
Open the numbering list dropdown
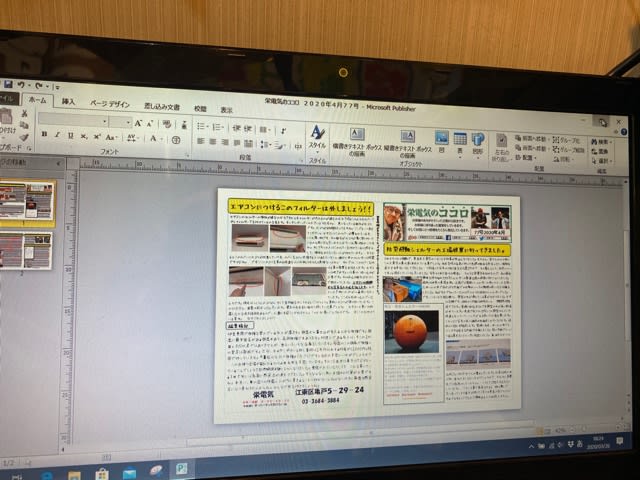click(x=218, y=127)
